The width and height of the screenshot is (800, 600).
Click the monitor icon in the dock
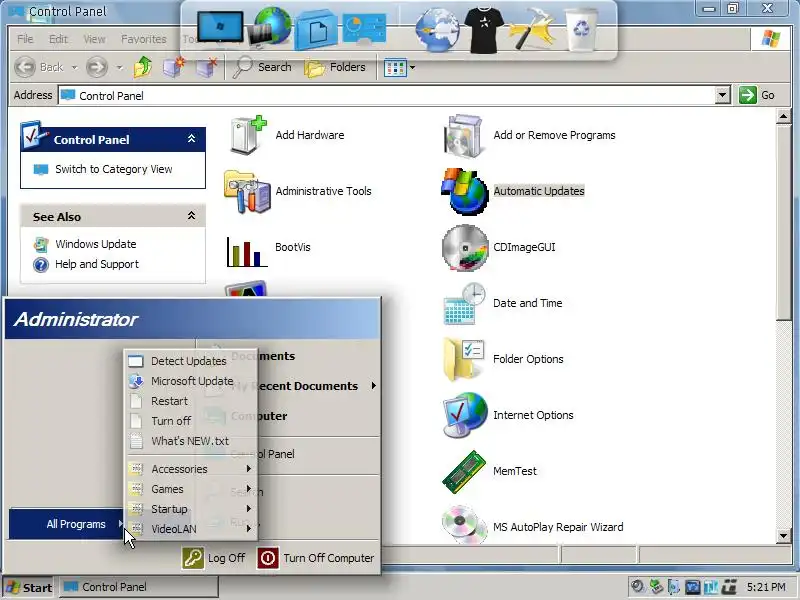click(220, 28)
